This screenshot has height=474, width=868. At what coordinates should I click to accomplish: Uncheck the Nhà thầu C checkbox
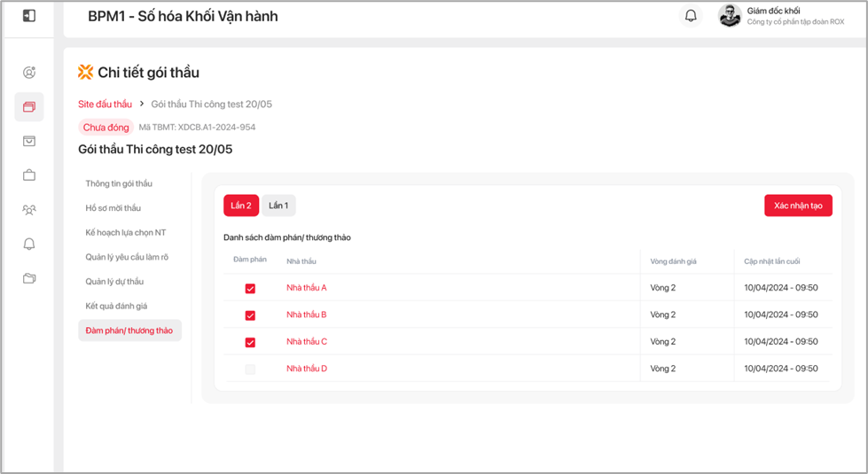click(x=250, y=342)
